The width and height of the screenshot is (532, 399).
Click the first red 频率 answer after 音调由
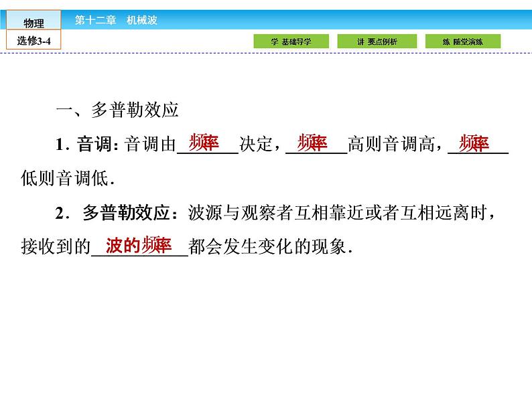click(x=204, y=143)
